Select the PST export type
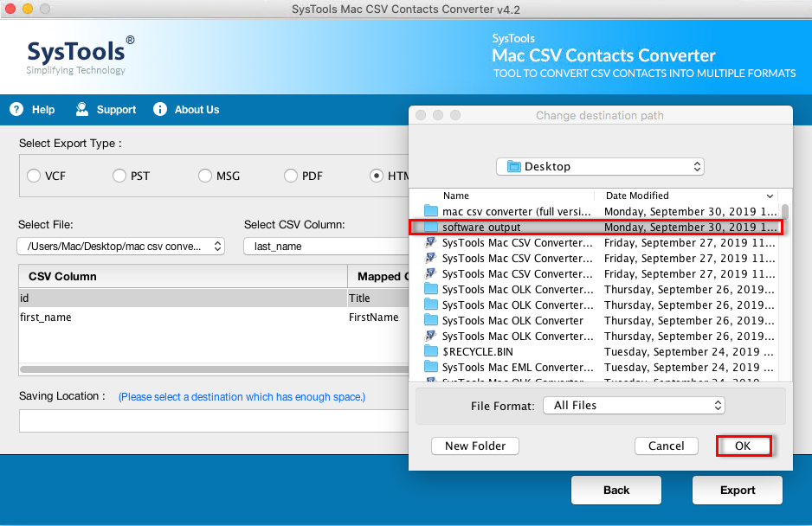Screen dimensions: 812x526 (x=119, y=176)
